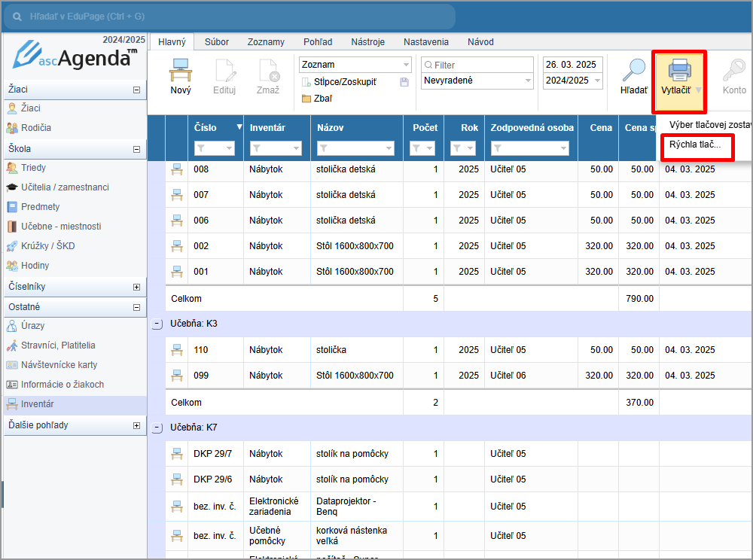Open Žiaci item in sidebar
753x560 pixels.
(x=32, y=108)
